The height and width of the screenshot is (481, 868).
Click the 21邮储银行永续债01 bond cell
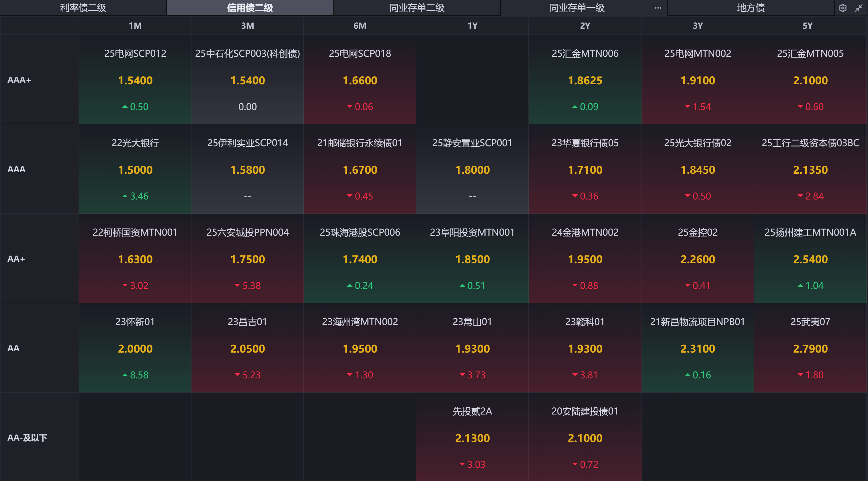[x=360, y=169]
